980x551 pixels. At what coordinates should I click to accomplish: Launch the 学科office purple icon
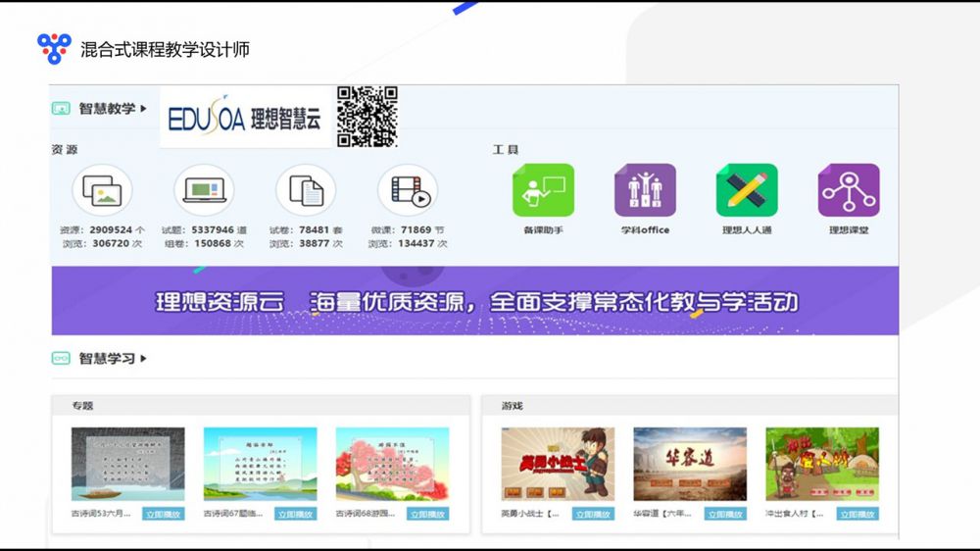(645, 190)
